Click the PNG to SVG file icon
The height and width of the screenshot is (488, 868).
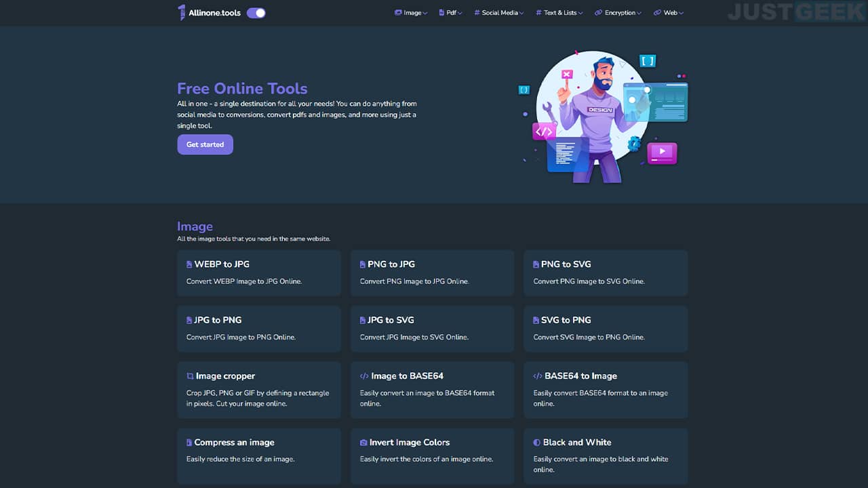pyautogui.click(x=536, y=264)
